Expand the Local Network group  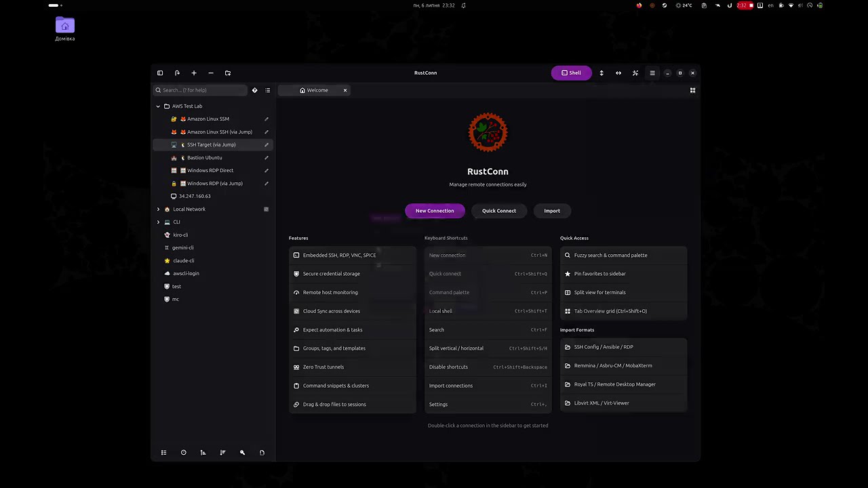159,209
